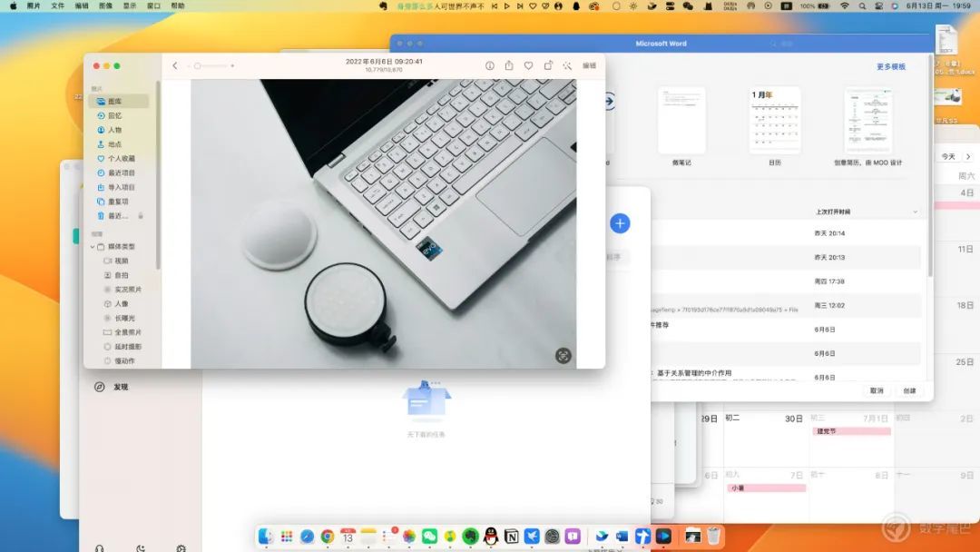980x552 pixels.
Task: Apply auto-enhance with the magic wand icon
Action: tap(567, 65)
